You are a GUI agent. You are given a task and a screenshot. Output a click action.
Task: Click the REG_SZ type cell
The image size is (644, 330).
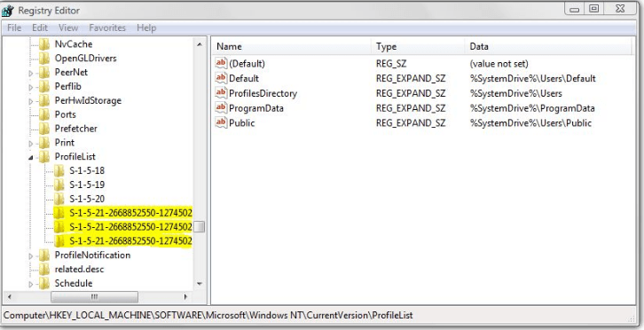click(x=390, y=64)
